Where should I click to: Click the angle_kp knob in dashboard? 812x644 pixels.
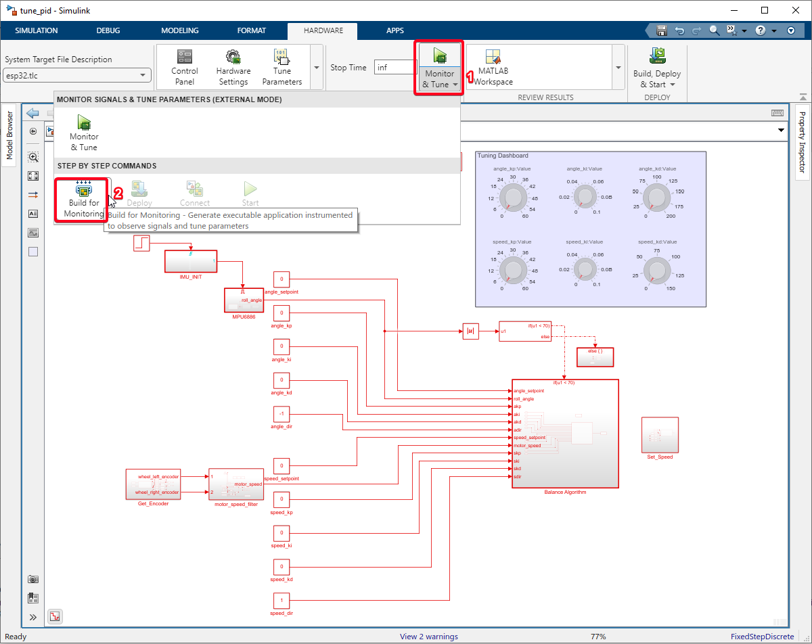pos(513,198)
